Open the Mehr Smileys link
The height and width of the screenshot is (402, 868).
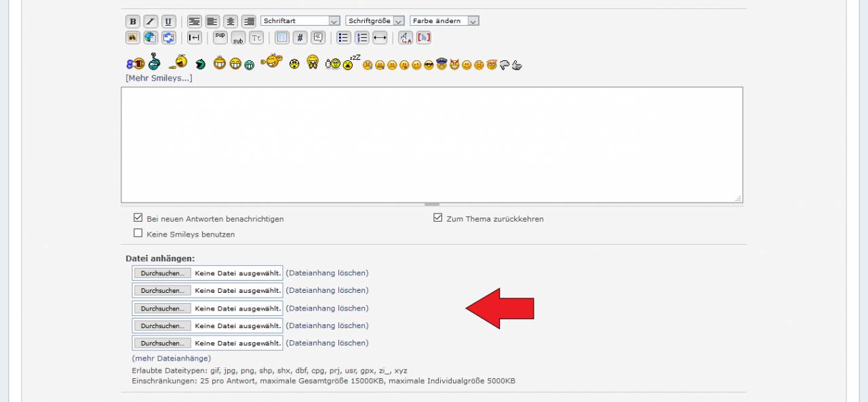click(x=159, y=78)
